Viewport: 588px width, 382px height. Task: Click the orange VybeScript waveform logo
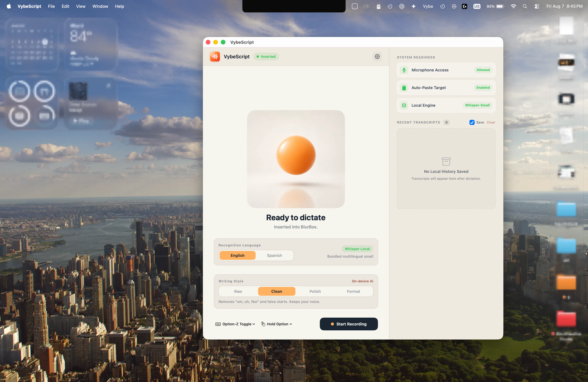tap(215, 57)
